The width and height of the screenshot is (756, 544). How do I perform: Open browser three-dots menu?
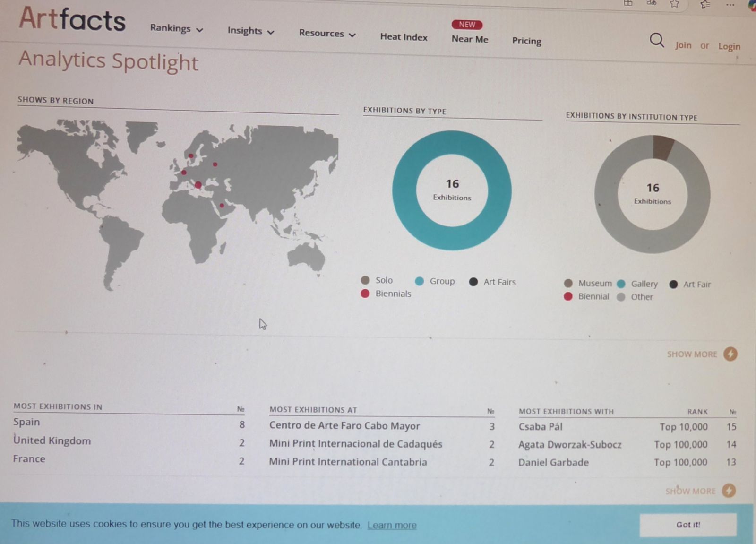[730, 5]
